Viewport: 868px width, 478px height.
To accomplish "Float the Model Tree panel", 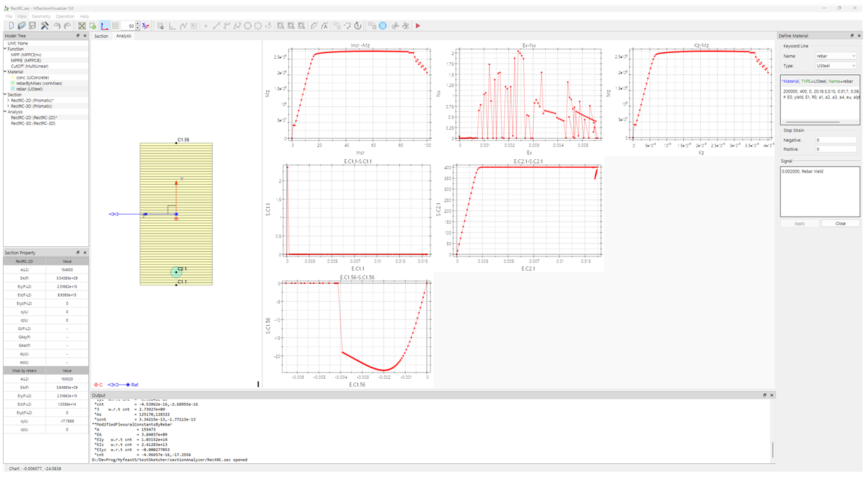I will click(79, 35).
